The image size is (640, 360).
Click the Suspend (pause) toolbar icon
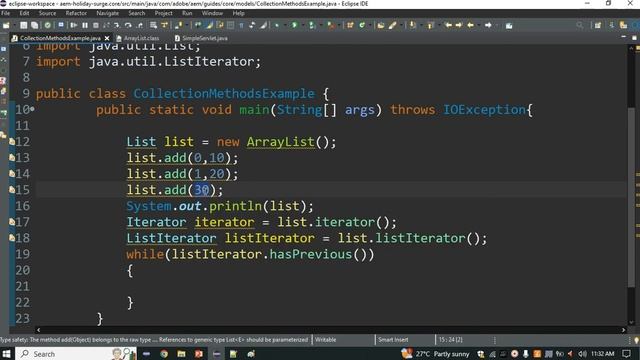[x=85, y=25]
